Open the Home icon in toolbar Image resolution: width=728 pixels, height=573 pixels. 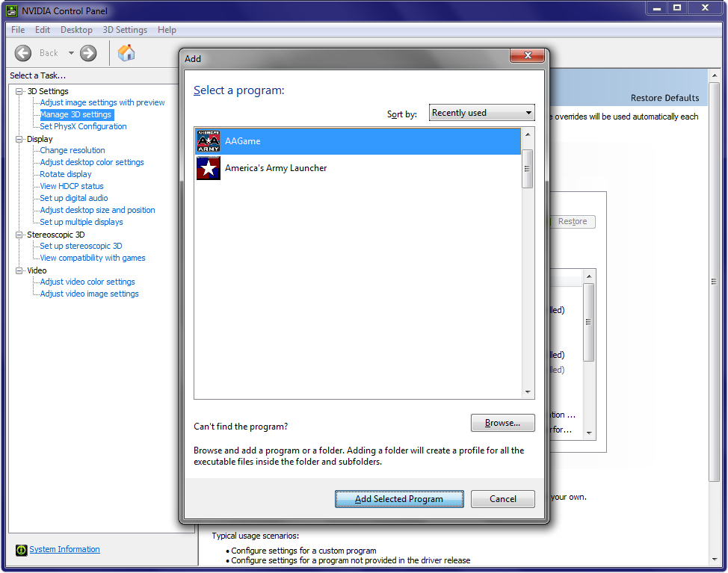tap(126, 53)
